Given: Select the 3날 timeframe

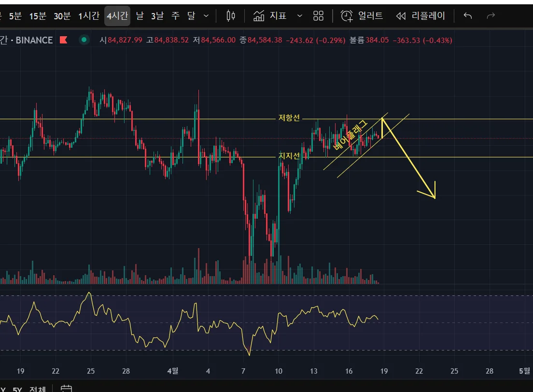Looking at the screenshot, I should (157, 15).
